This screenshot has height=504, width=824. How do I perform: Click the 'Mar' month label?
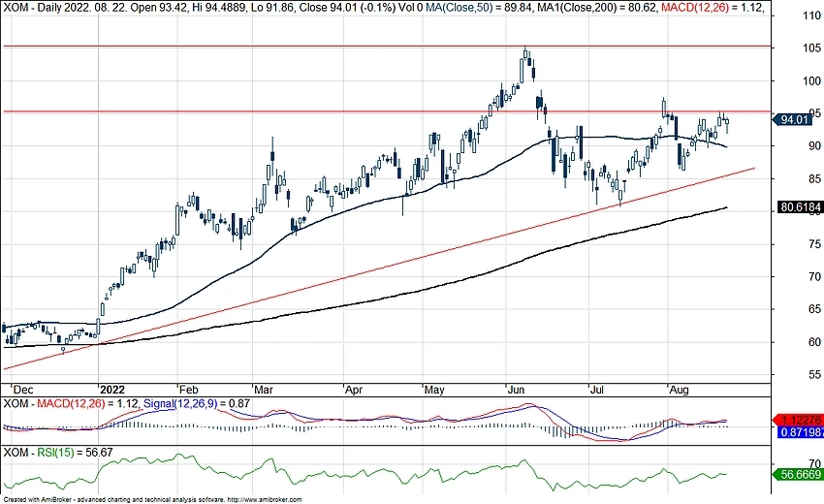tap(264, 390)
